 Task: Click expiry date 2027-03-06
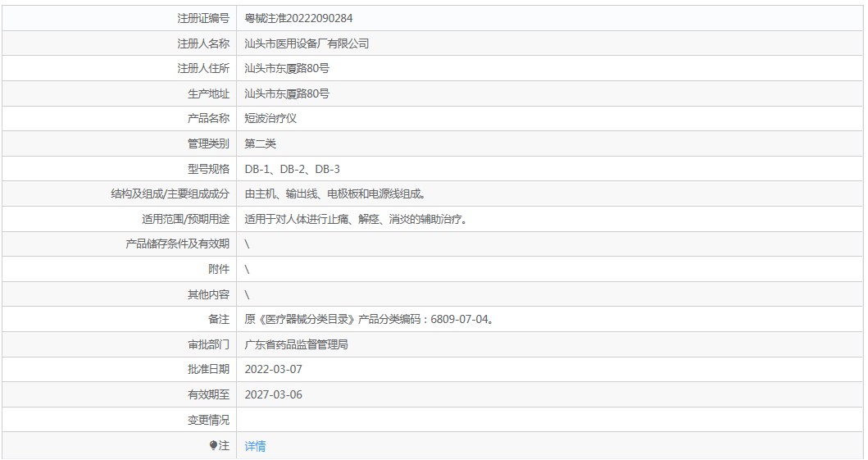(273, 394)
